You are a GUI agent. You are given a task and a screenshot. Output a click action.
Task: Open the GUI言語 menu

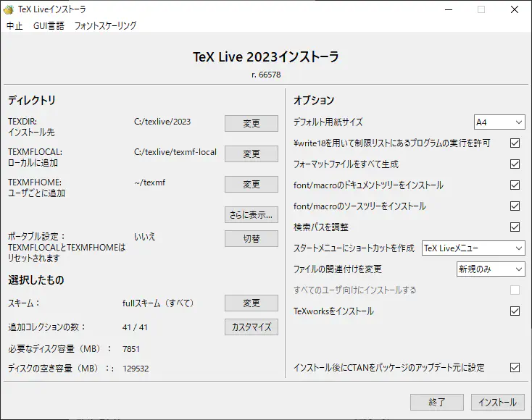pyautogui.click(x=49, y=26)
